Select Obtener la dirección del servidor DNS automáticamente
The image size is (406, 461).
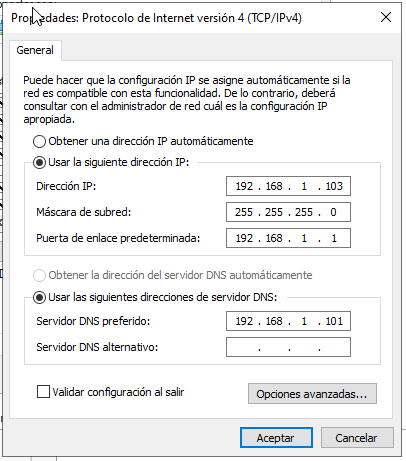39,275
